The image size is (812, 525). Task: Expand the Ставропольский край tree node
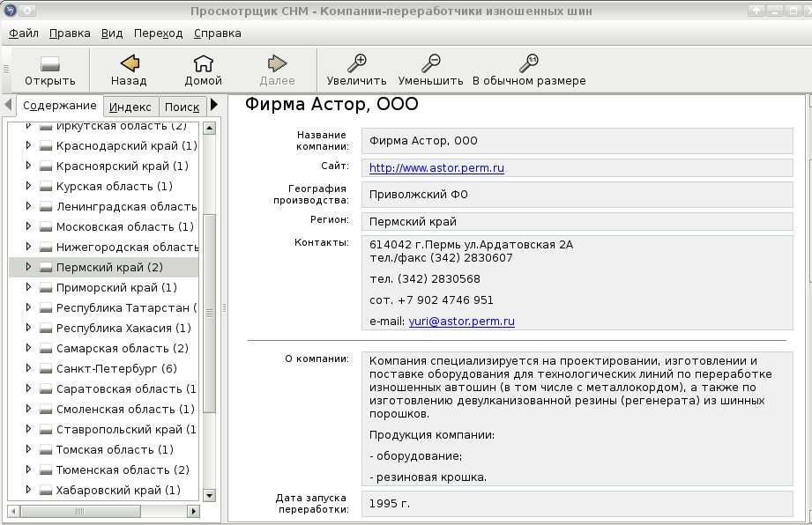28,429
